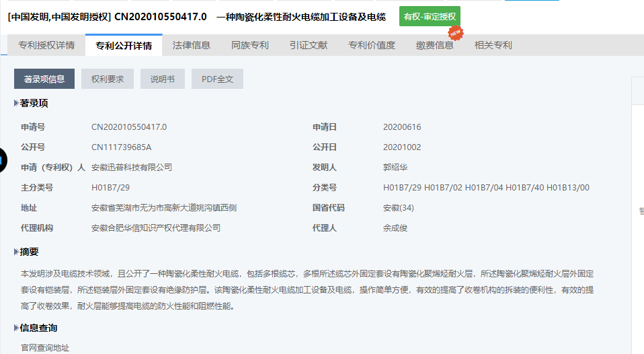Select the 著录项信息 button
Image resolution: width=644 pixels, height=354 pixels.
pos(44,79)
